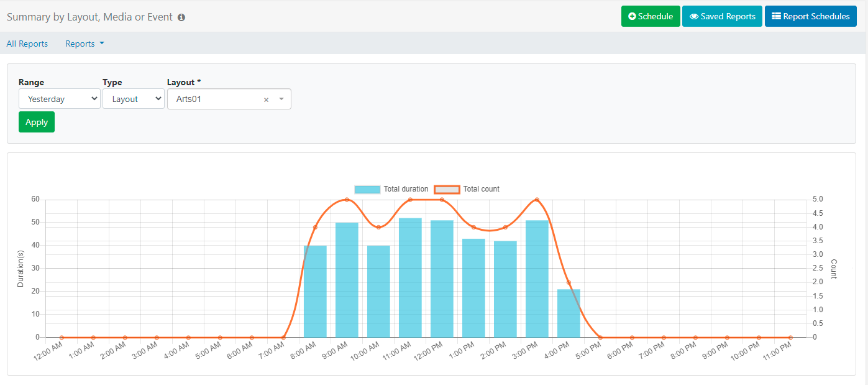Click the info icon beside the report title
868x385 pixels.
click(x=181, y=17)
